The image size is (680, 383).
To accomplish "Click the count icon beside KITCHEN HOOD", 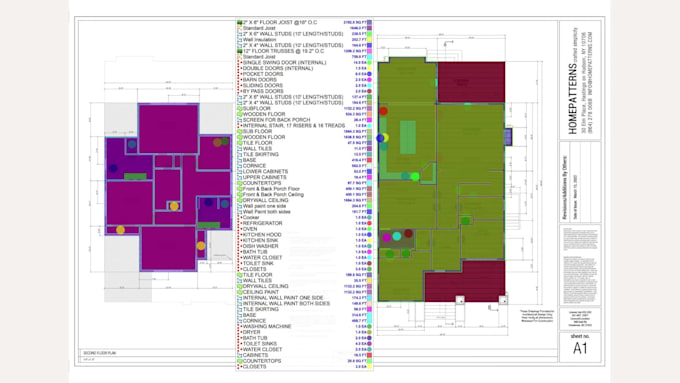I will [x=239, y=234].
